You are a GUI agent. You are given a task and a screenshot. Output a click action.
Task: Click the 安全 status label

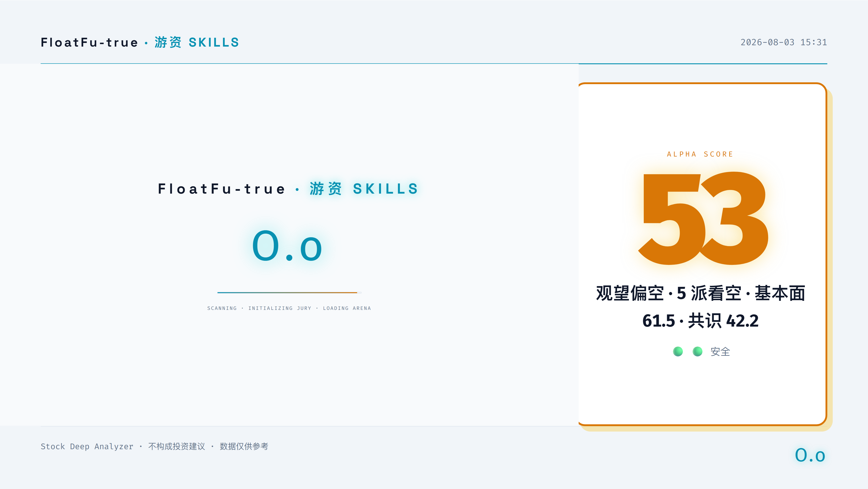coord(720,352)
